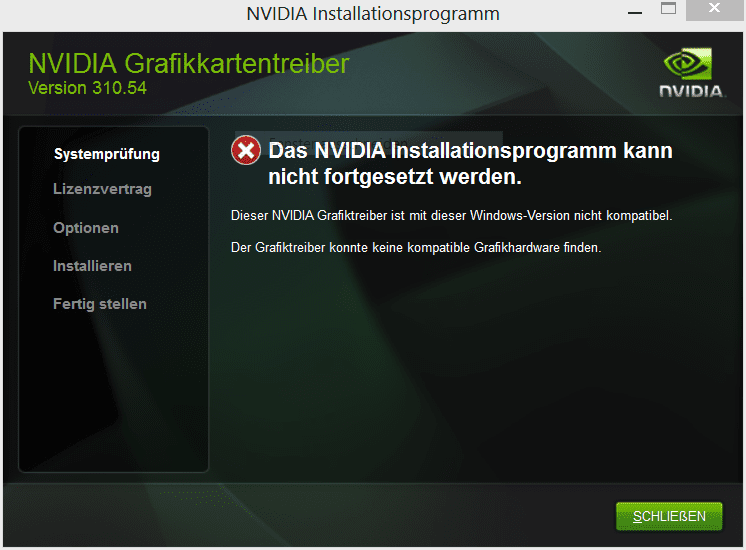Viewport: 746px width, 550px height.
Task: Click the 'NVIDIA Installationsprogramm' window title
Action: [373, 14]
